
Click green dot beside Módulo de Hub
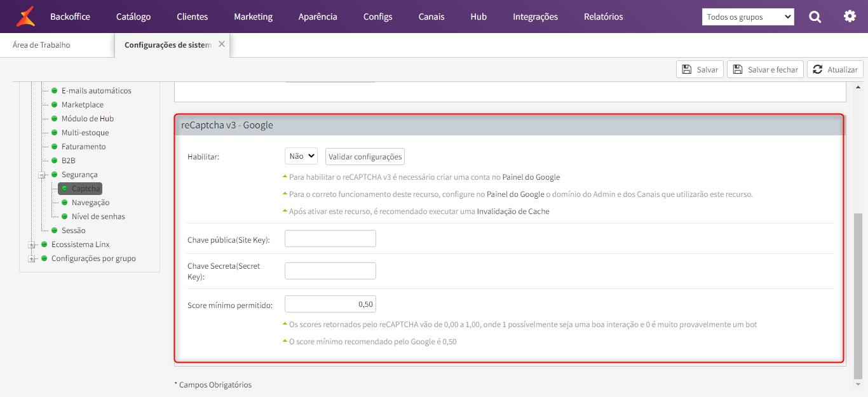coord(55,119)
